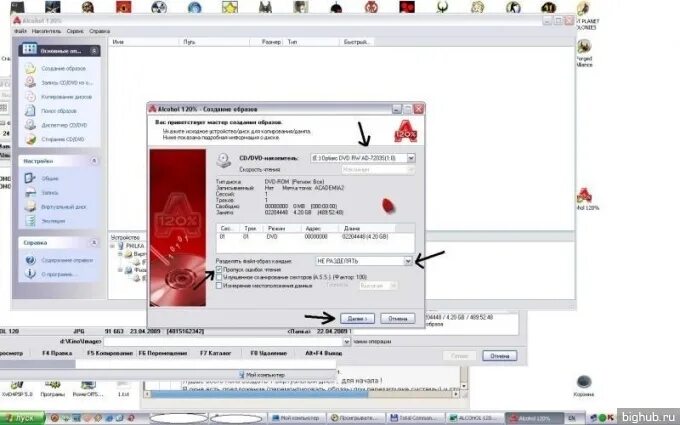This screenshot has height=425, width=680.
Task: Click the EN language indicator in taskbar
Action: click(x=572, y=418)
